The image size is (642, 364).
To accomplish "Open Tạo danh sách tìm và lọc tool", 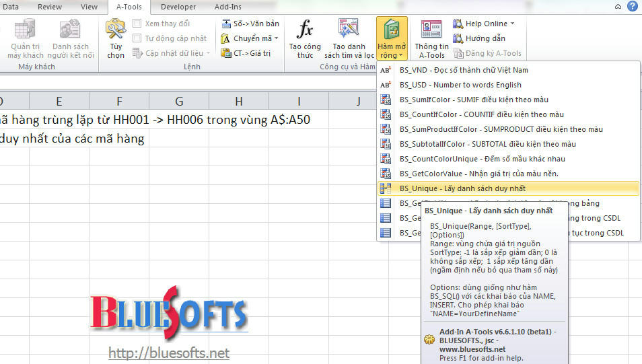I will point(349,30).
